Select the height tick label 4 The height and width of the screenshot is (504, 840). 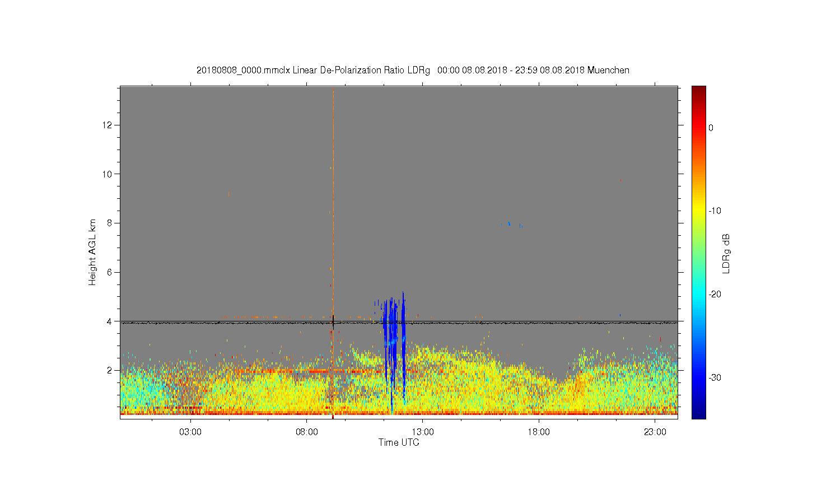click(x=109, y=321)
